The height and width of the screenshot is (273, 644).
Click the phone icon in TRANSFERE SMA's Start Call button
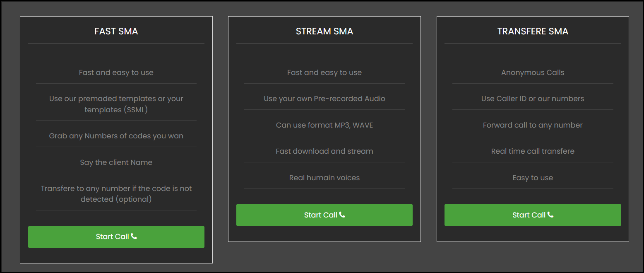550,215
